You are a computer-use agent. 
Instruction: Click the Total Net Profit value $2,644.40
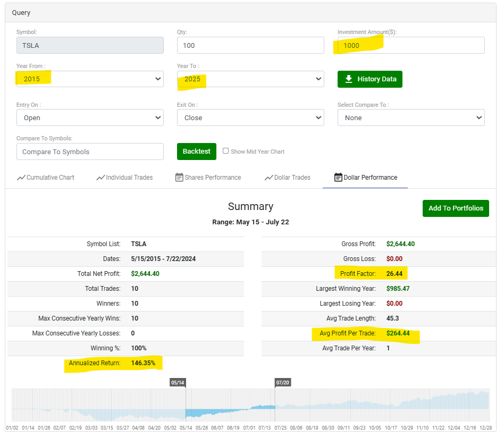pos(145,274)
